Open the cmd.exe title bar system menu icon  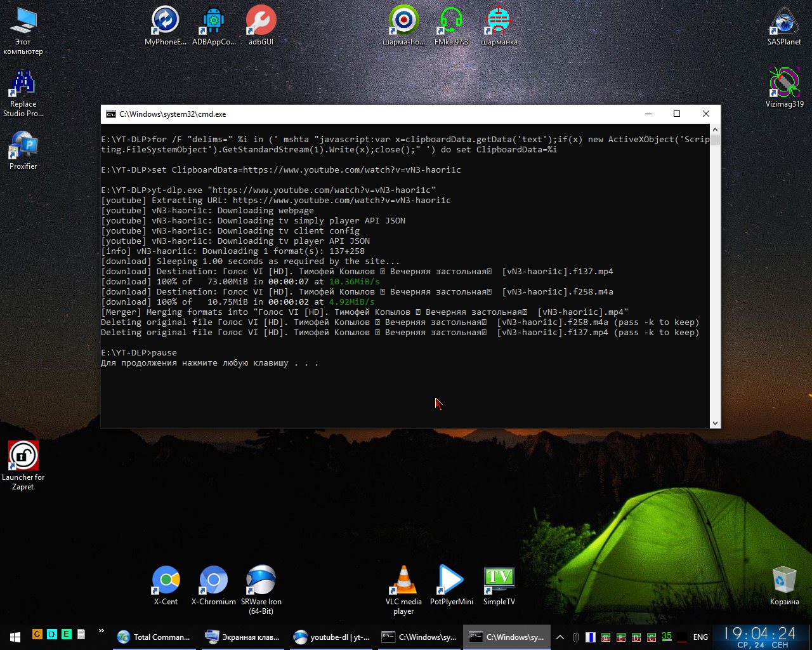(x=111, y=114)
